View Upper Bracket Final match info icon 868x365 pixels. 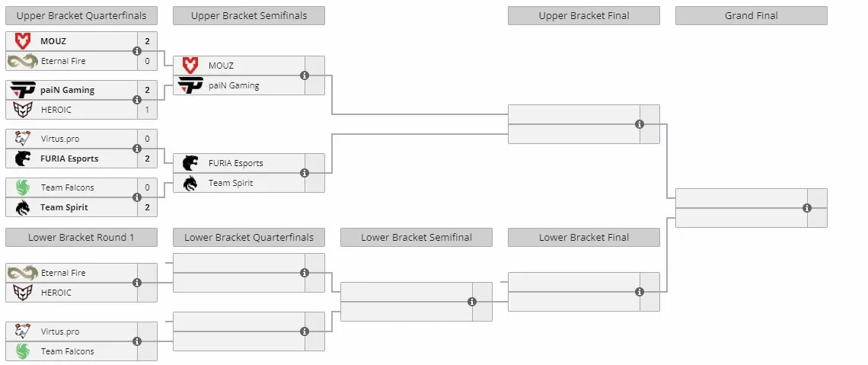click(640, 124)
